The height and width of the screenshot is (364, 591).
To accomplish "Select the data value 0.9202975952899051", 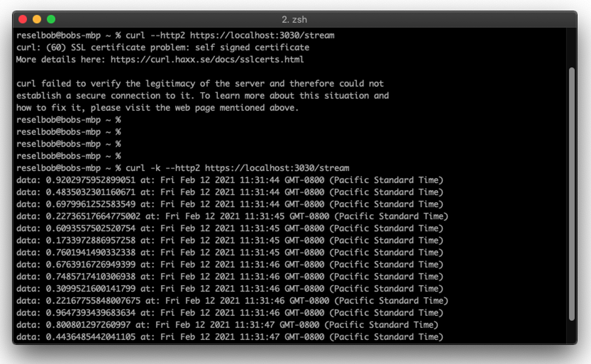I will click(90, 180).
